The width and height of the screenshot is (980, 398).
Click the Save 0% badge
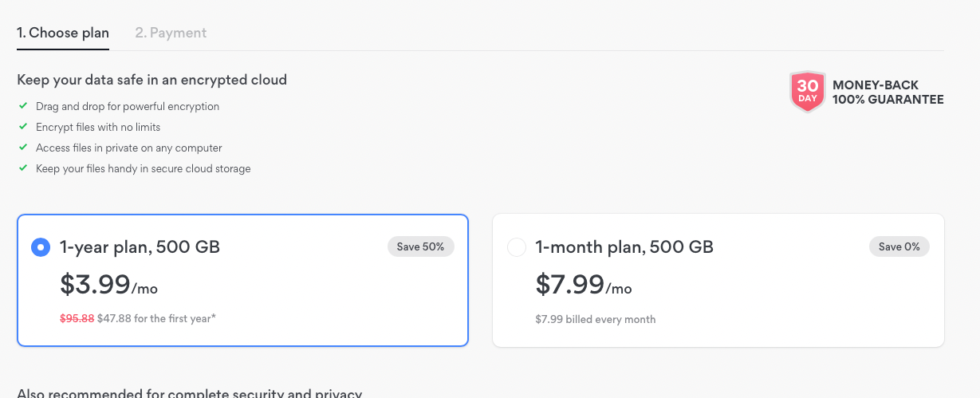click(x=899, y=246)
